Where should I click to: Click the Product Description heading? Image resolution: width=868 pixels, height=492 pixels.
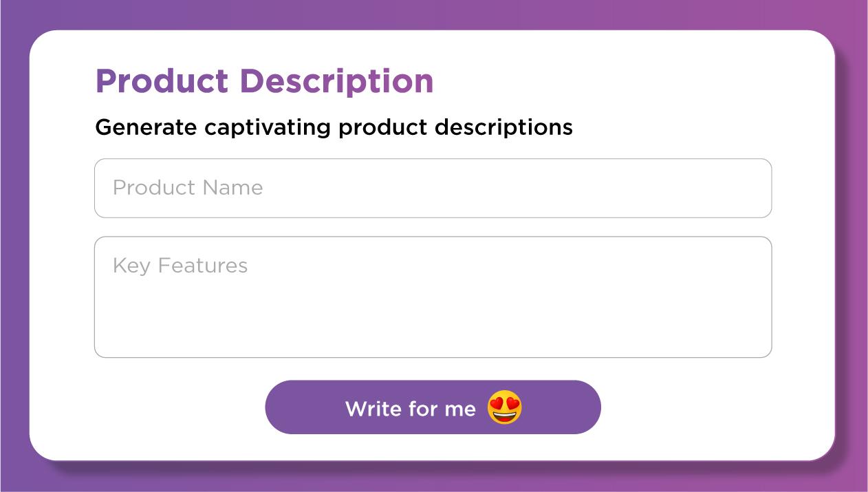264,81
